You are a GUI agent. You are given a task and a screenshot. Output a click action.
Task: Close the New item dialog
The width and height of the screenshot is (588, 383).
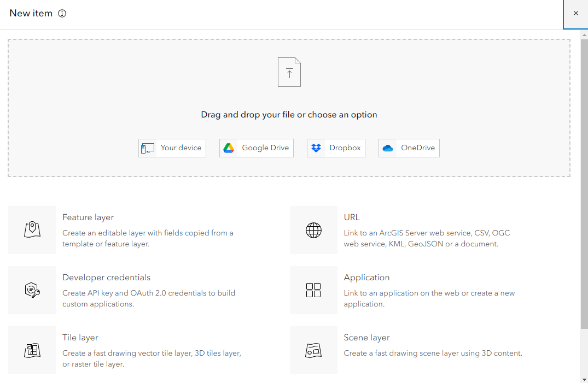[575, 14]
